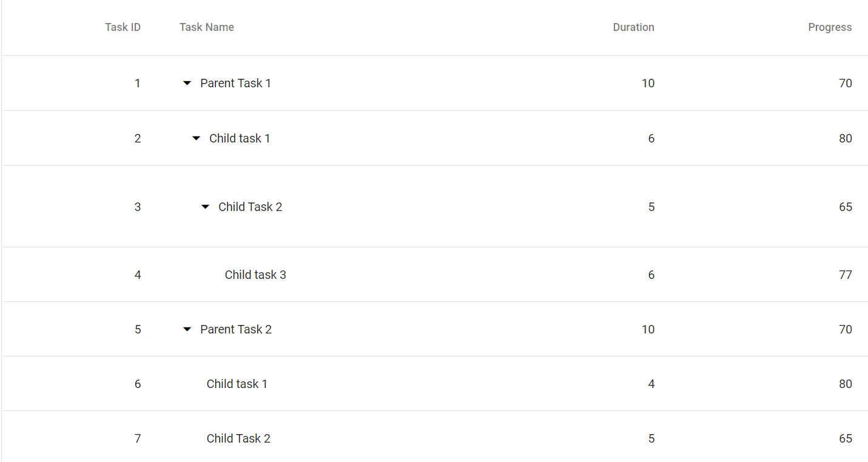This screenshot has height=462, width=868.
Task: Click the Duration column header
Action: 633,27
